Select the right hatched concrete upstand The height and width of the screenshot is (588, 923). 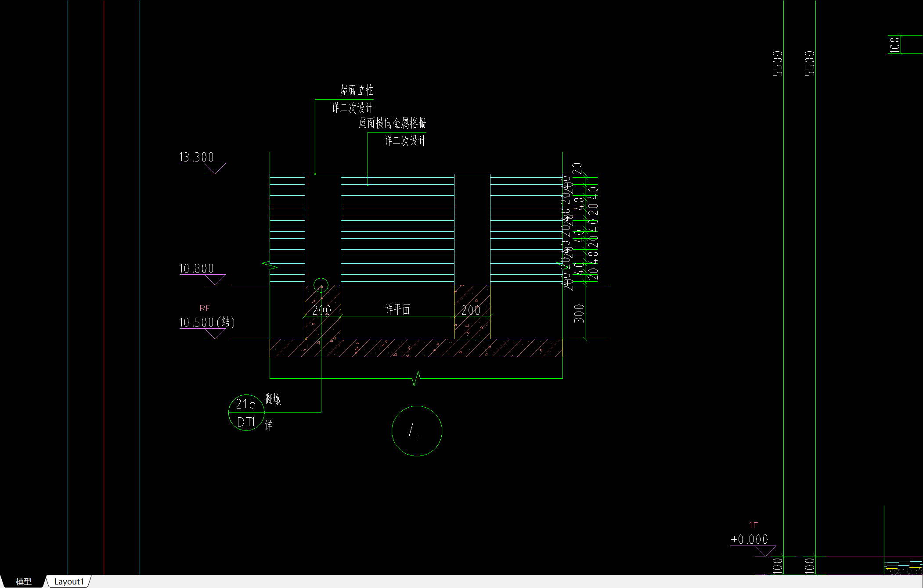pyautogui.click(x=472, y=312)
